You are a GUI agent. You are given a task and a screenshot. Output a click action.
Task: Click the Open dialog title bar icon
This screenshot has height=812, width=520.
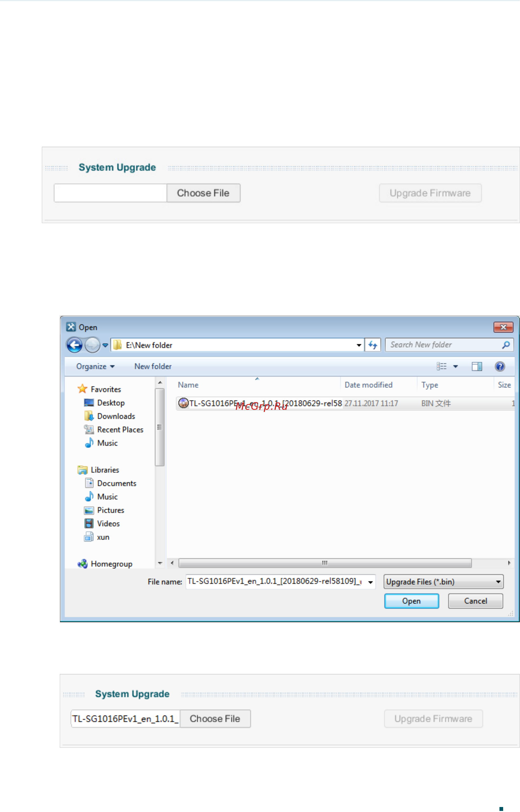pyautogui.click(x=71, y=327)
